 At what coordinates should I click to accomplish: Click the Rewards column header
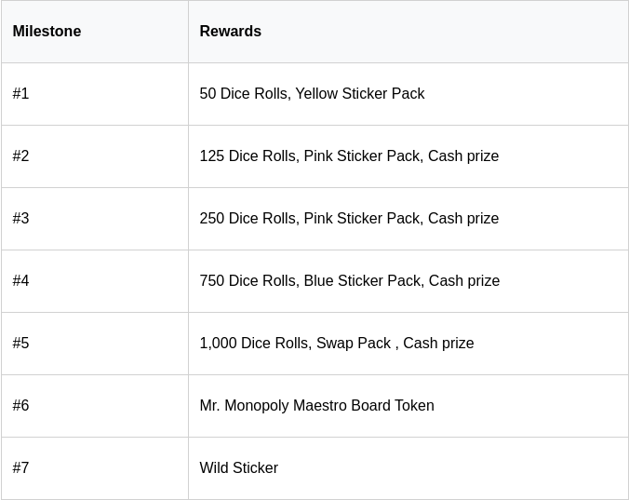(230, 31)
